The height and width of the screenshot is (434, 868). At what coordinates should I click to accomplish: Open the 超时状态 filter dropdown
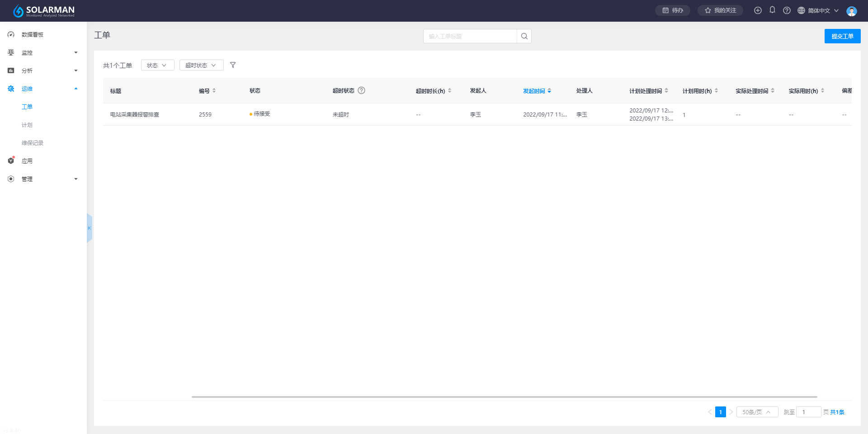point(201,65)
